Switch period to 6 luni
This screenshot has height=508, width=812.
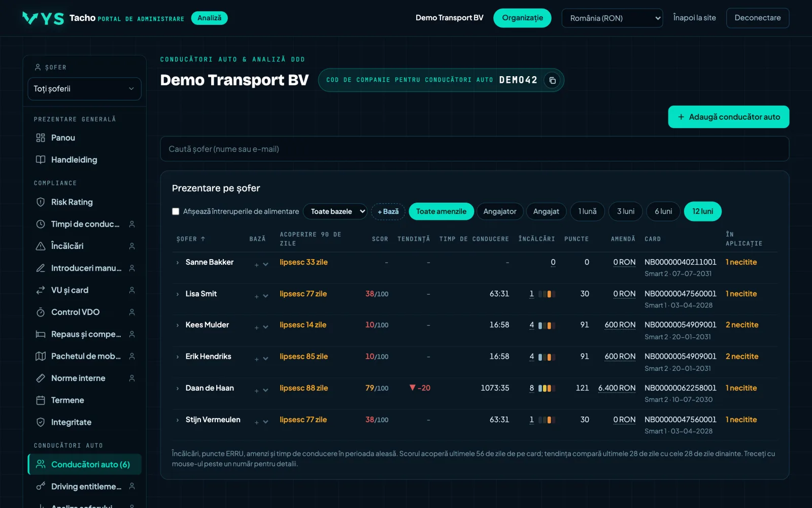[x=663, y=211]
